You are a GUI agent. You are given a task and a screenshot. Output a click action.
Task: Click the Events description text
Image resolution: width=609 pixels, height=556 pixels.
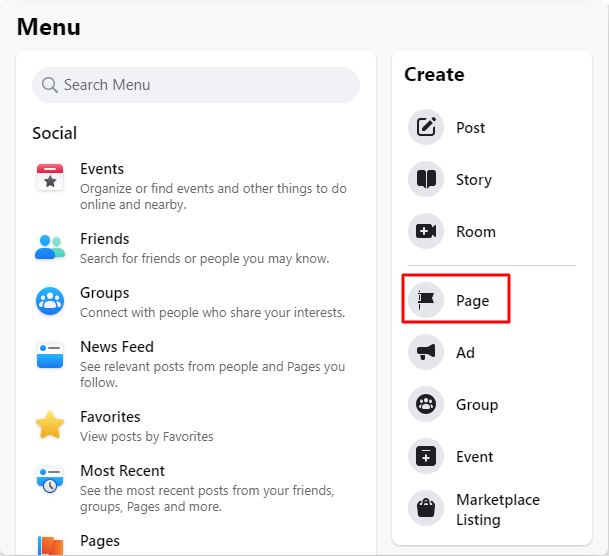tap(213, 196)
